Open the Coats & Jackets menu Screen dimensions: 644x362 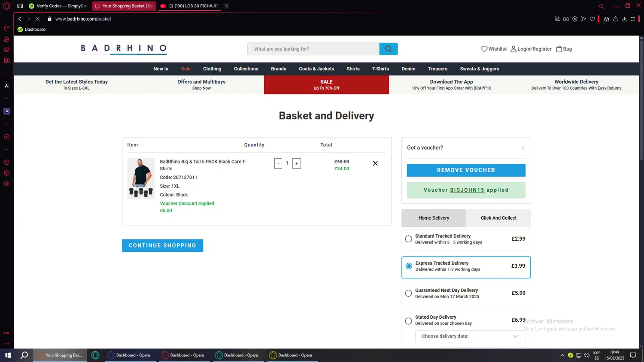pos(316,69)
